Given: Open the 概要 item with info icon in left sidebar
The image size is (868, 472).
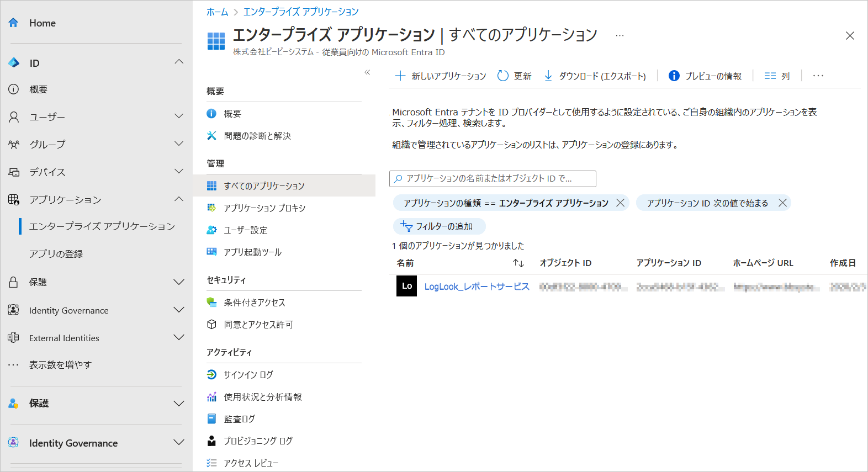Looking at the screenshot, I should point(38,89).
